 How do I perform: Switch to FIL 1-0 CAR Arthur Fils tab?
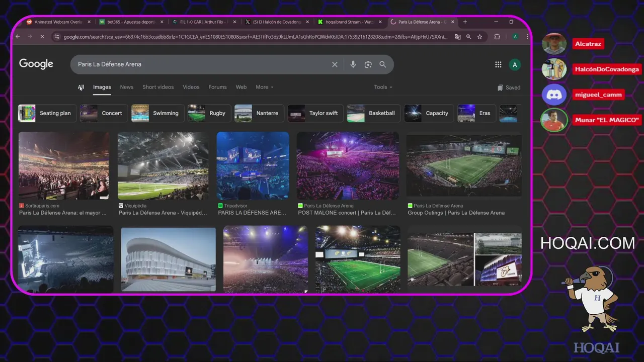(x=204, y=22)
